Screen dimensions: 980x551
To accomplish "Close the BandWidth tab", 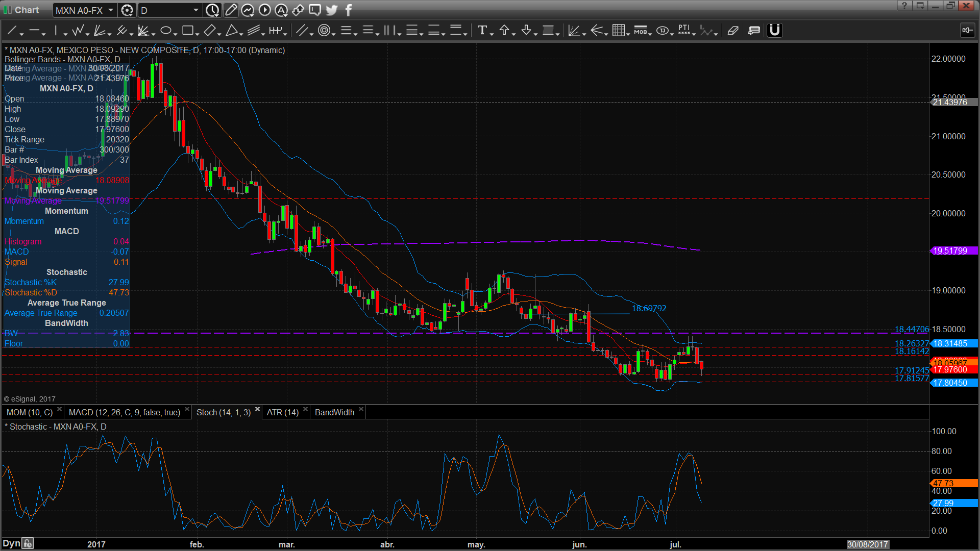I will (361, 409).
